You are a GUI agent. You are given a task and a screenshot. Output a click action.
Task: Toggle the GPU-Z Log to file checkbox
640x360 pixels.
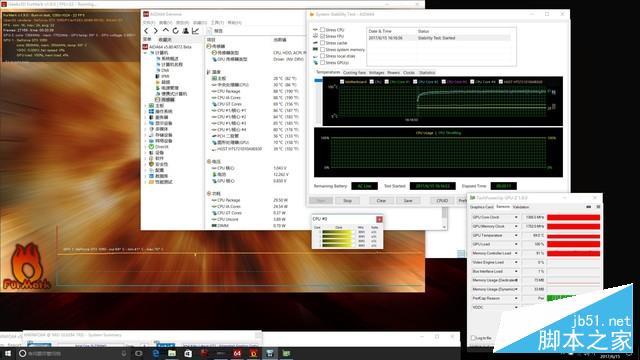pos(473,338)
